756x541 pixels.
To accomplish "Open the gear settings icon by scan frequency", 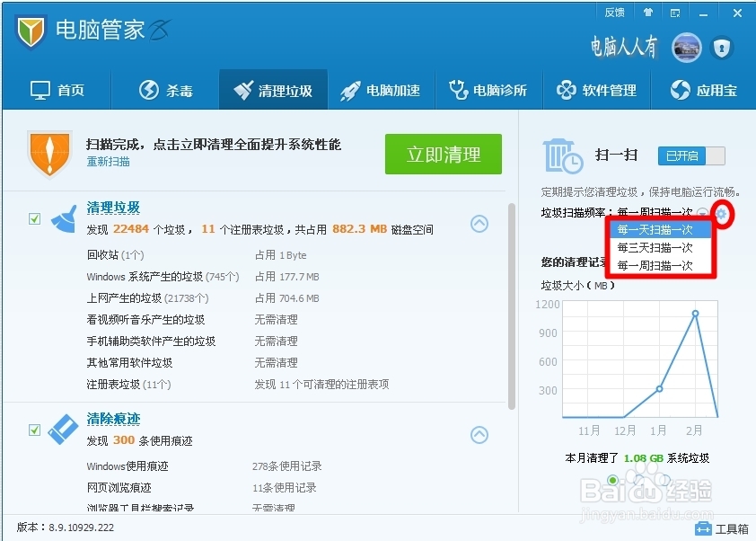I will click(x=721, y=213).
